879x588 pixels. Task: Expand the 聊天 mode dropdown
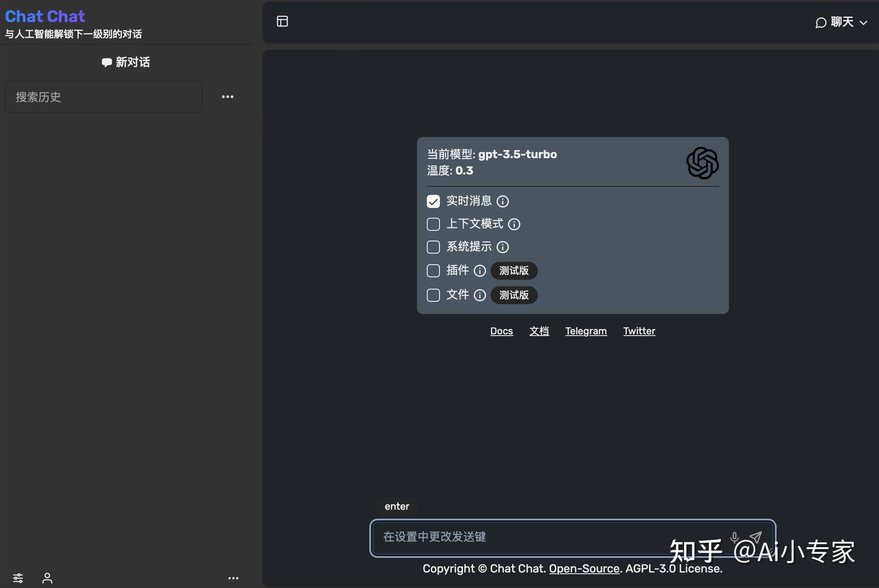tap(841, 22)
